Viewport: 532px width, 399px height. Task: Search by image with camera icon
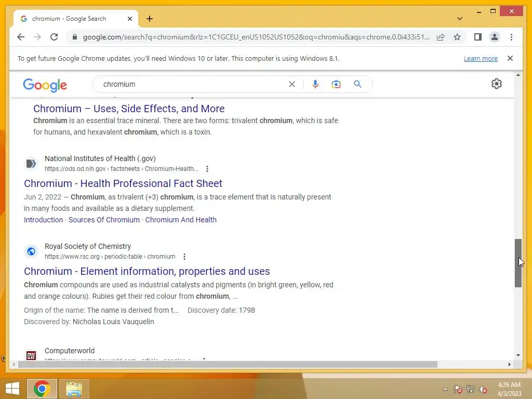click(x=336, y=84)
